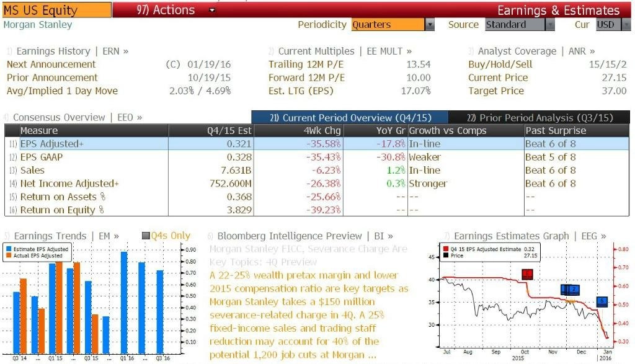Click the MS US Equity ticker field
Image resolution: width=635 pixels, height=364 pixels.
[x=56, y=10]
